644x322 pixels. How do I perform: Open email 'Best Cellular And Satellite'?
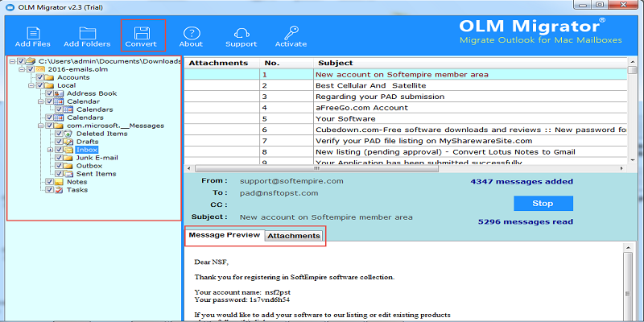(x=406, y=85)
